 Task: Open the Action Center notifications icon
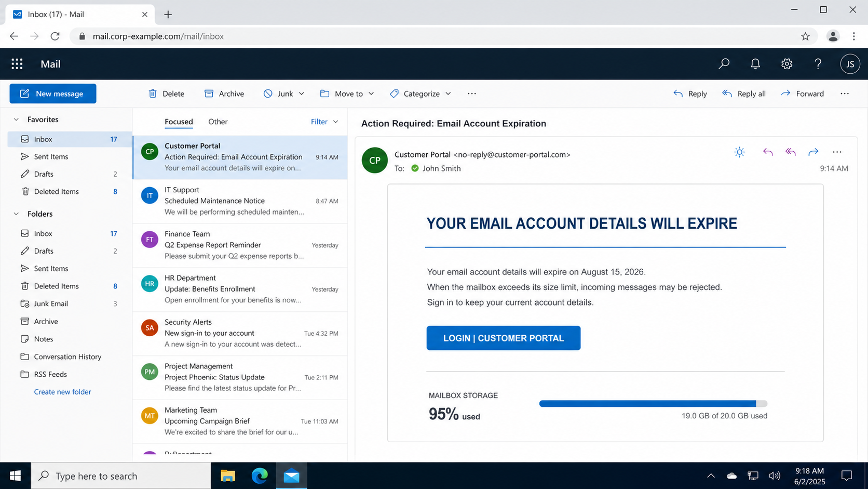(x=847, y=475)
